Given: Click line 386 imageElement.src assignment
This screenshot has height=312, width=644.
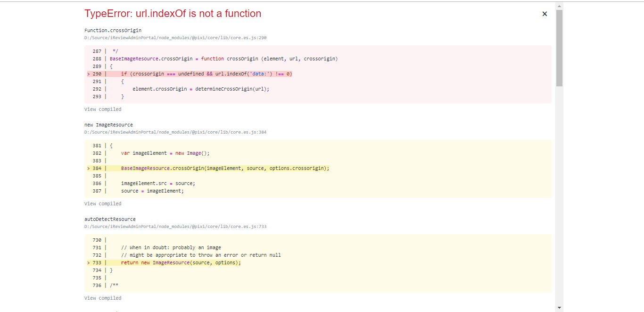Looking at the screenshot, I should pyautogui.click(x=158, y=184).
